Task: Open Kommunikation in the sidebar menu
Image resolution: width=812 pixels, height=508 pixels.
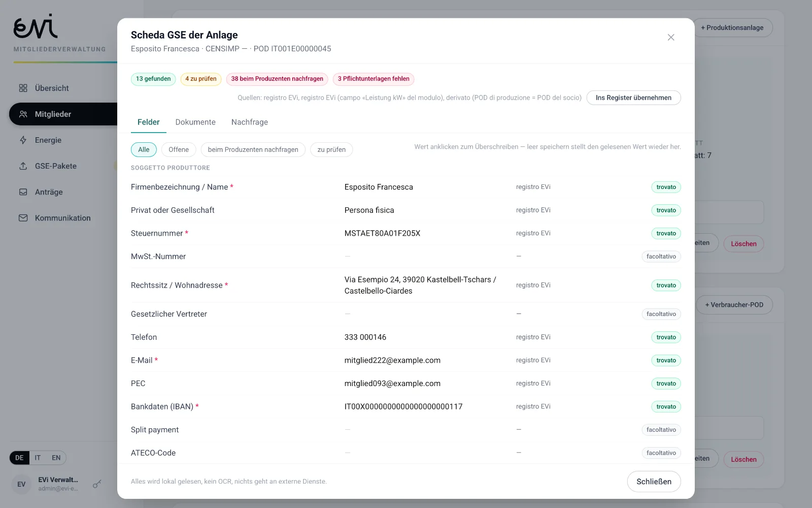Action: [63, 217]
